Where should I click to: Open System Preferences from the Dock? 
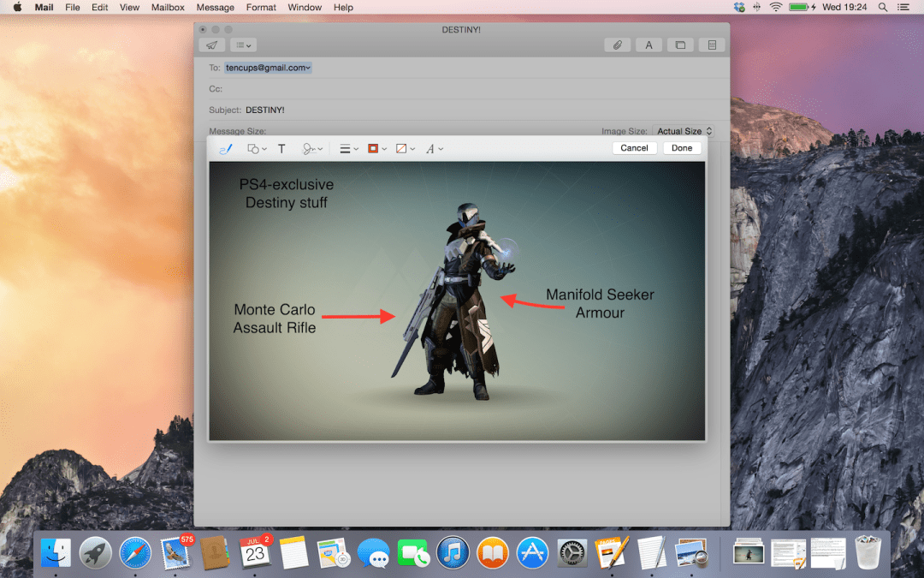[572, 554]
